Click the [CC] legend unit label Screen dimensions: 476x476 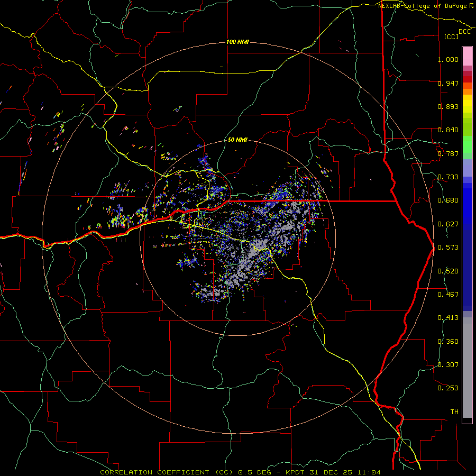click(x=451, y=36)
